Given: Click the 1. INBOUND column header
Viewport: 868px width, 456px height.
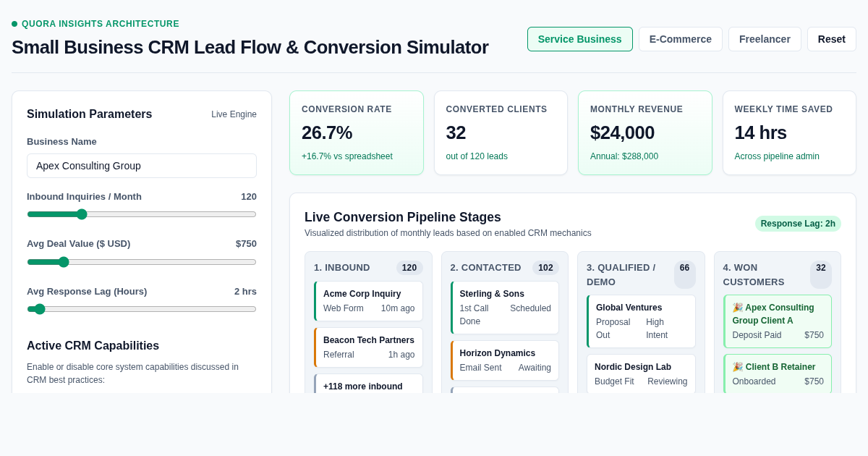Looking at the screenshot, I should pyautogui.click(x=342, y=268).
